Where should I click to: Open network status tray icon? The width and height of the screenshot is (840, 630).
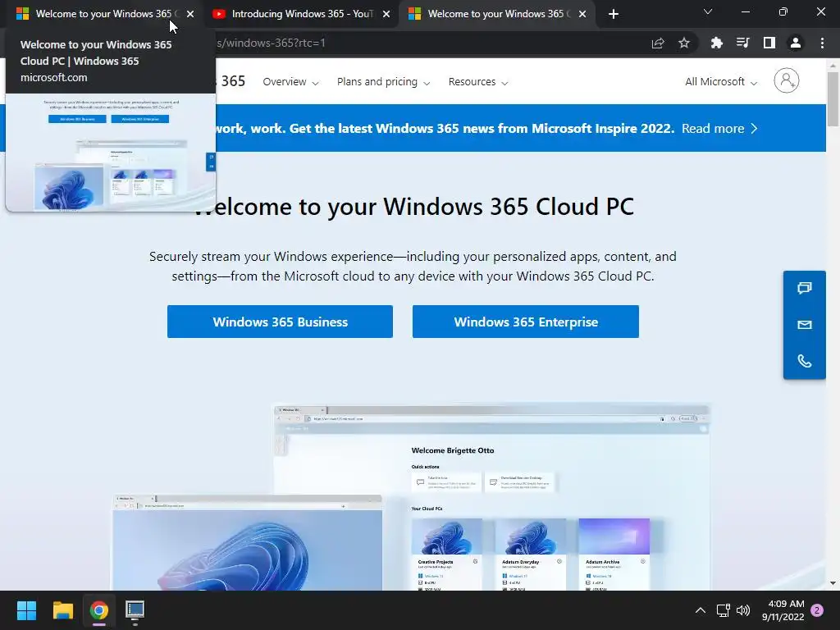pyautogui.click(x=724, y=610)
